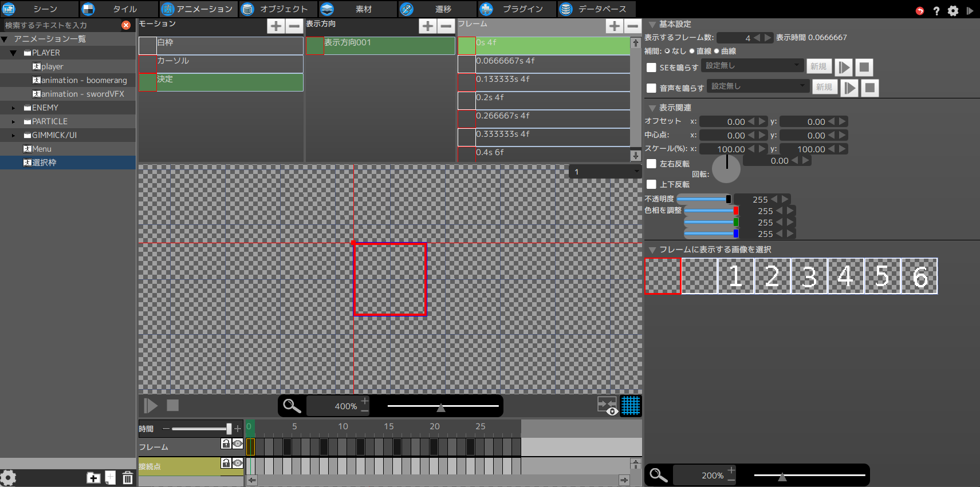Select the カーソル motion
980x487 pixels.
221,64
